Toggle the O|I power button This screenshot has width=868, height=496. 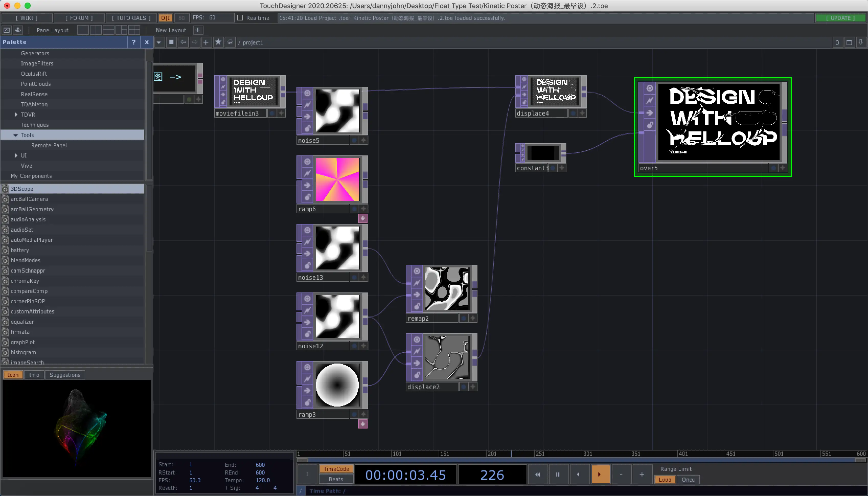(x=165, y=18)
